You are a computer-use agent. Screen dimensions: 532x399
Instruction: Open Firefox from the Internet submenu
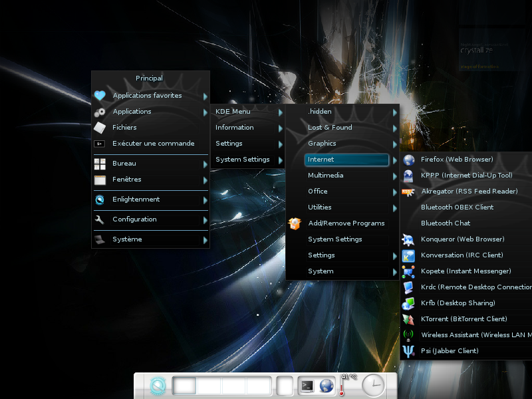pyautogui.click(x=457, y=160)
